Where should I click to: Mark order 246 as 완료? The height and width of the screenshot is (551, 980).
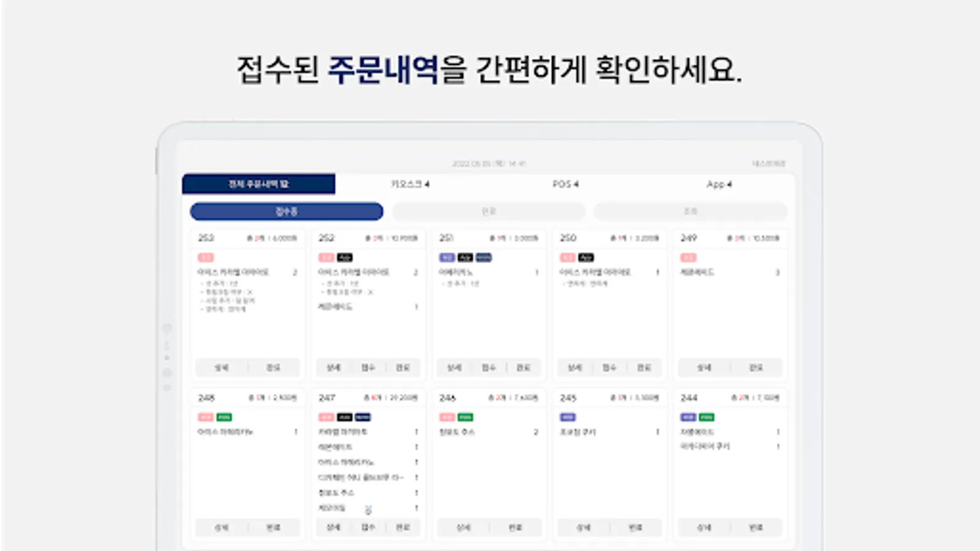pos(515,527)
